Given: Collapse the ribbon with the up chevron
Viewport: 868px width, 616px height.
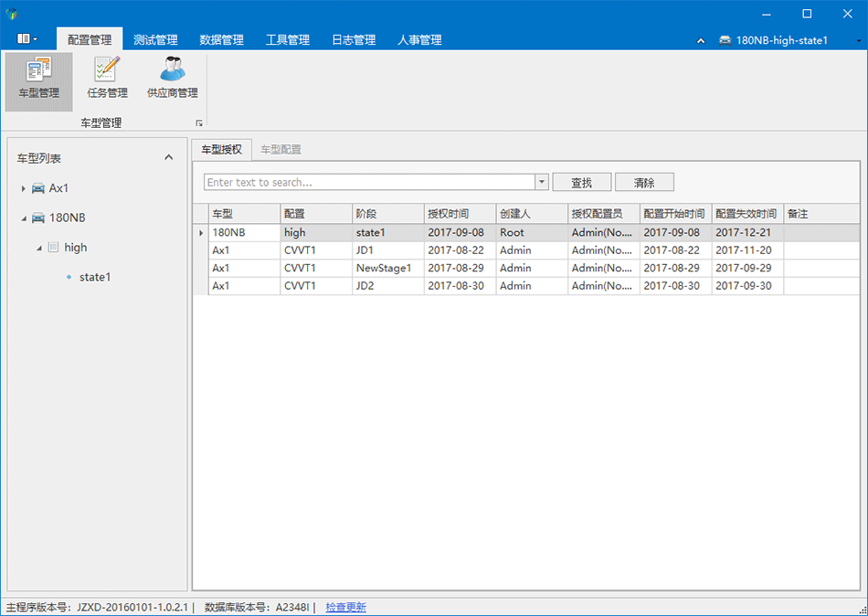Looking at the screenshot, I should pyautogui.click(x=701, y=40).
